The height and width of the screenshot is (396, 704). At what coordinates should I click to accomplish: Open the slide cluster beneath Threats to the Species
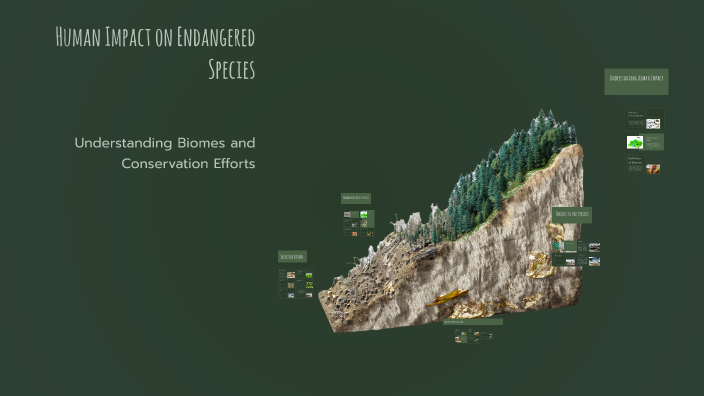[x=576, y=253]
